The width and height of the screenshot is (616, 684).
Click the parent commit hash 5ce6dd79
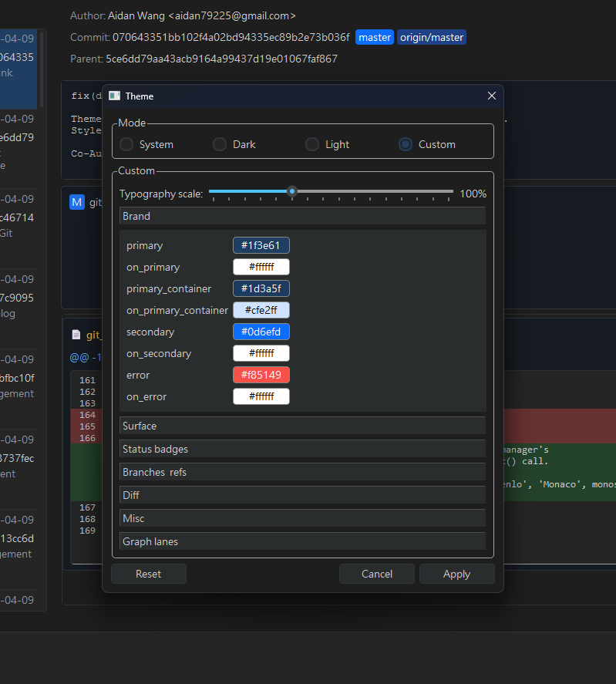pos(221,59)
